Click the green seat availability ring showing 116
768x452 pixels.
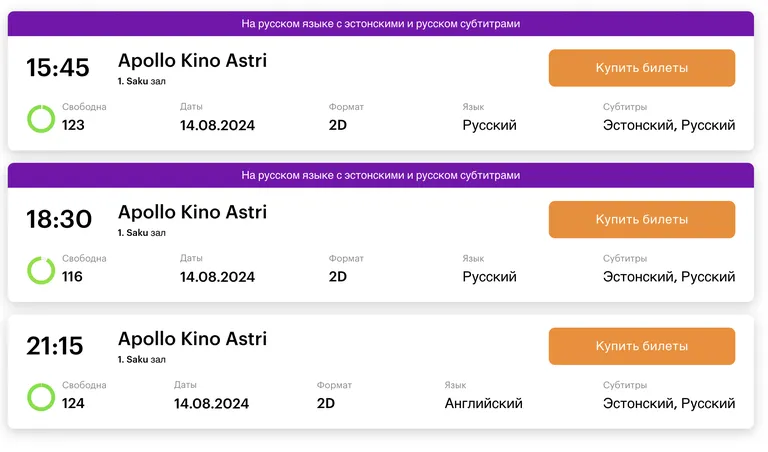pos(41,270)
